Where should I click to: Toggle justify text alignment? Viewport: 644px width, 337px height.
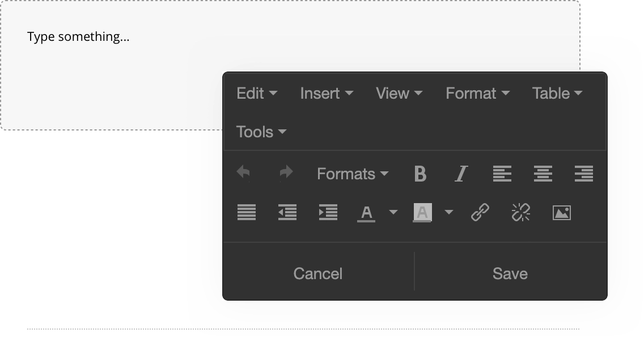[x=246, y=213]
